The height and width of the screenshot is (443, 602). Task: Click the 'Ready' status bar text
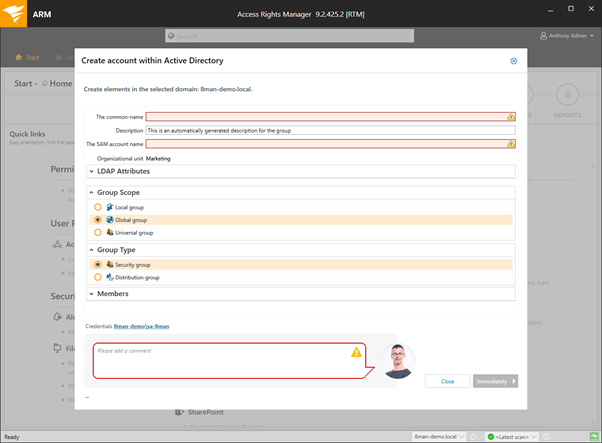[12, 437]
